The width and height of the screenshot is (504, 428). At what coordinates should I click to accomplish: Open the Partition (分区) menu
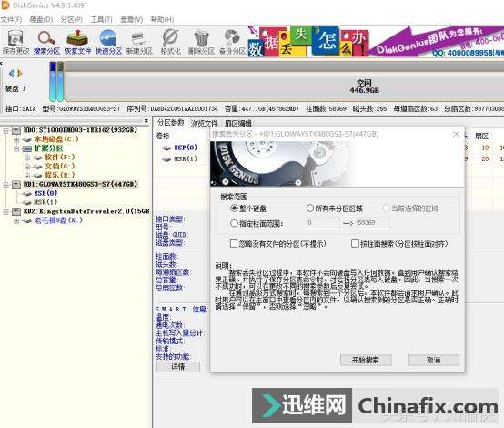pyautogui.click(x=71, y=20)
